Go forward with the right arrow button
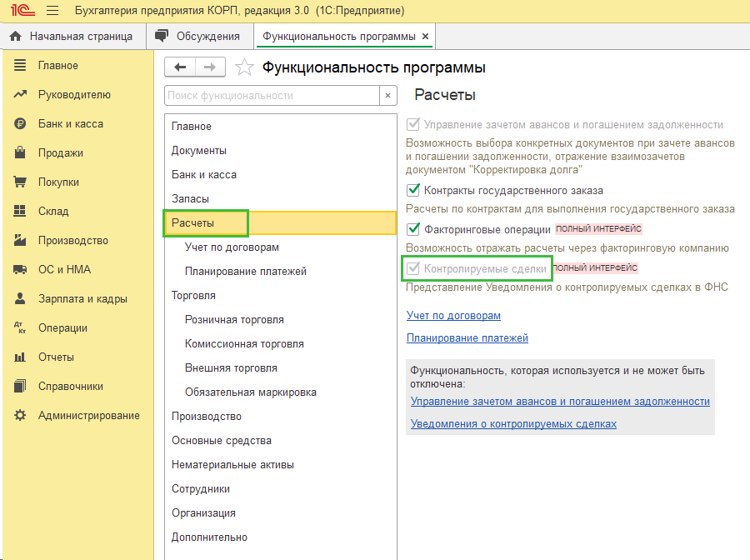This screenshot has height=560, width=750. (210, 67)
